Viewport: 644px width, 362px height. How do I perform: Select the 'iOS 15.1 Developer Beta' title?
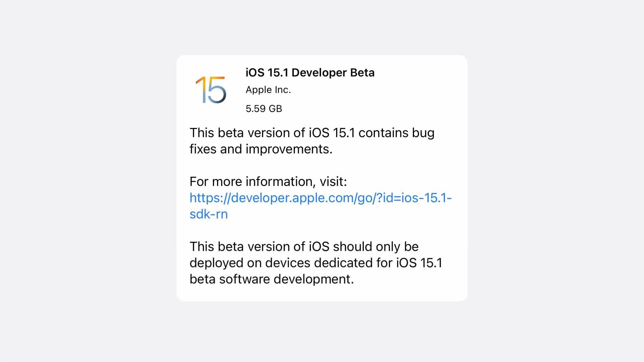click(310, 73)
